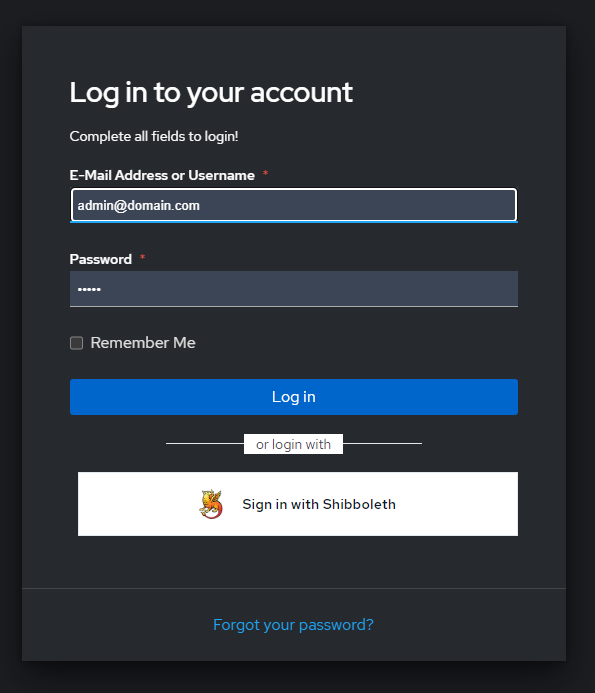This screenshot has width=595, height=693.
Task: Open the Forgot your password? link
Action: point(293,625)
